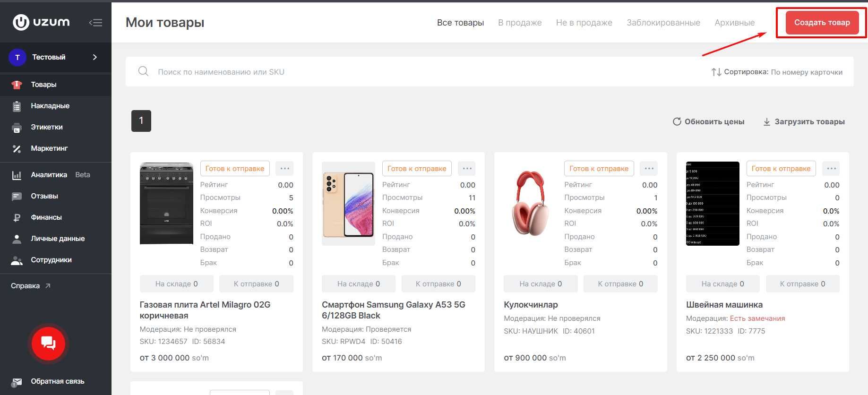The width and height of the screenshot is (868, 395).
Task: Open three-dots menu on Samsung Galaxy card
Action: tap(467, 169)
